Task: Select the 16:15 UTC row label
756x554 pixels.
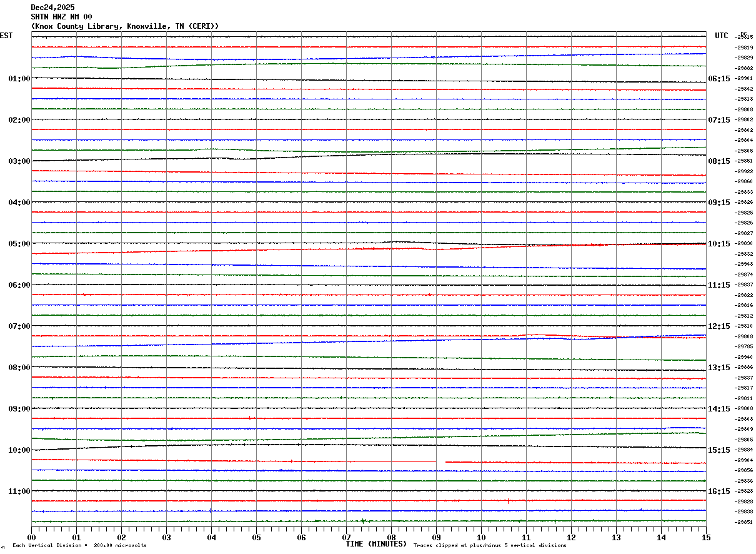Action: [719, 491]
